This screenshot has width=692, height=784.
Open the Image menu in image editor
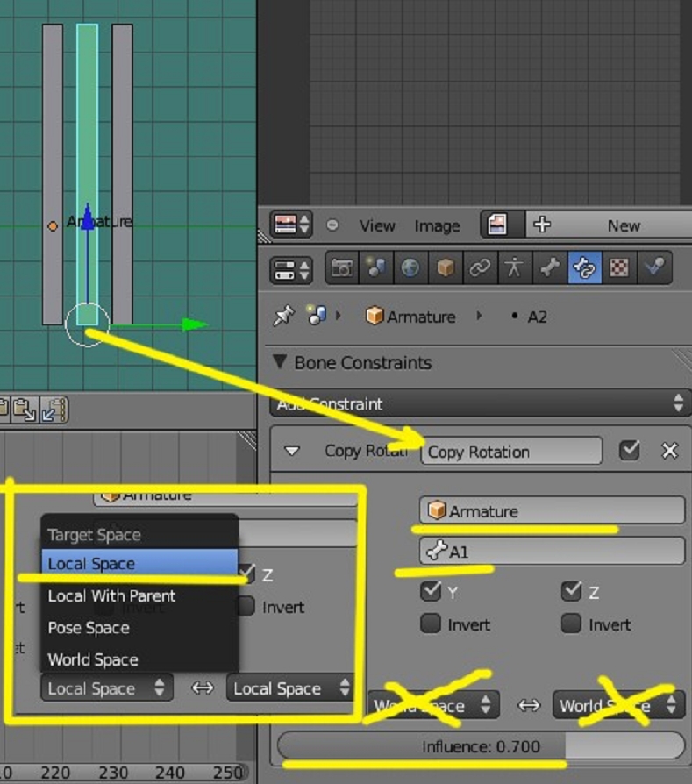(437, 226)
